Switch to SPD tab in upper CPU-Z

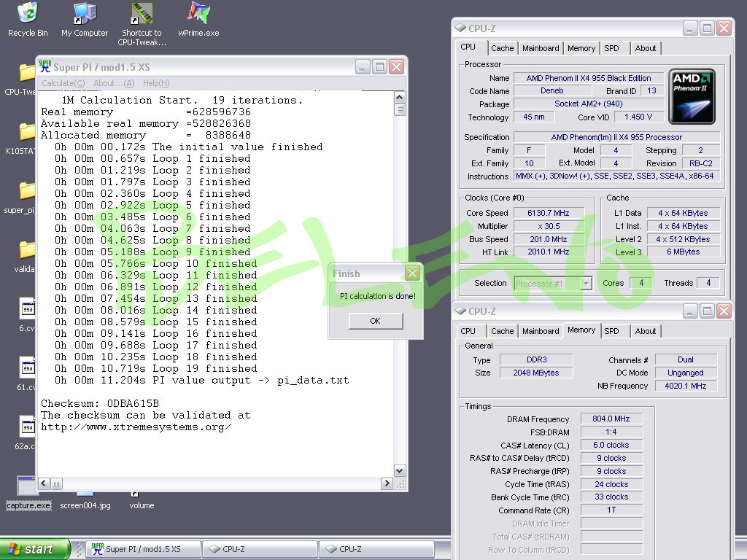[x=611, y=48]
